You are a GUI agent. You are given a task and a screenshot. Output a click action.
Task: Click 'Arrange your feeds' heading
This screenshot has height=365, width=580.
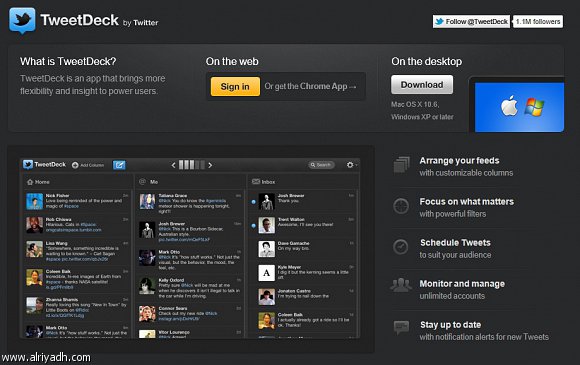pos(459,160)
